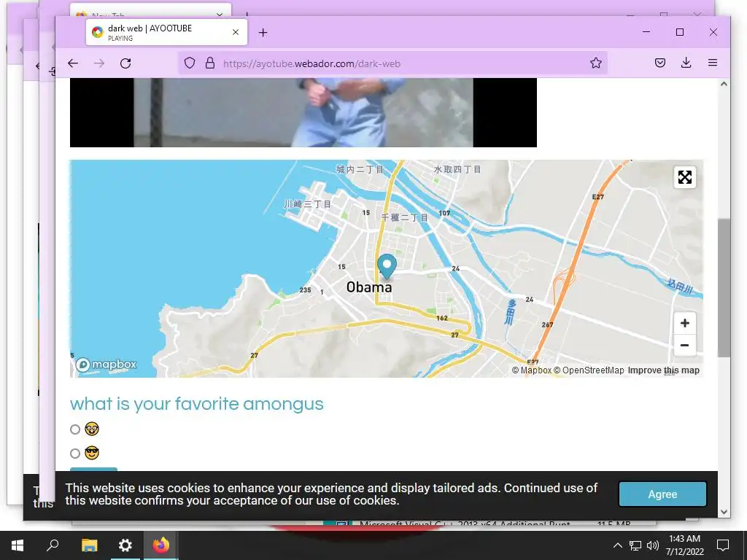Select the dark web | AYOOTUBE tab
The height and width of the screenshot is (560, 747).
pyautogui.click(x=166, y=32)
